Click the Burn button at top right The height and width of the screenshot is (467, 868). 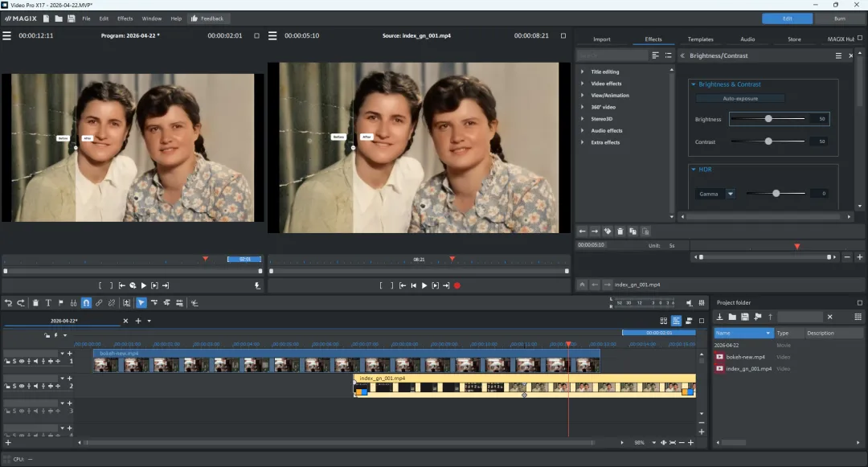coord(839,18)
